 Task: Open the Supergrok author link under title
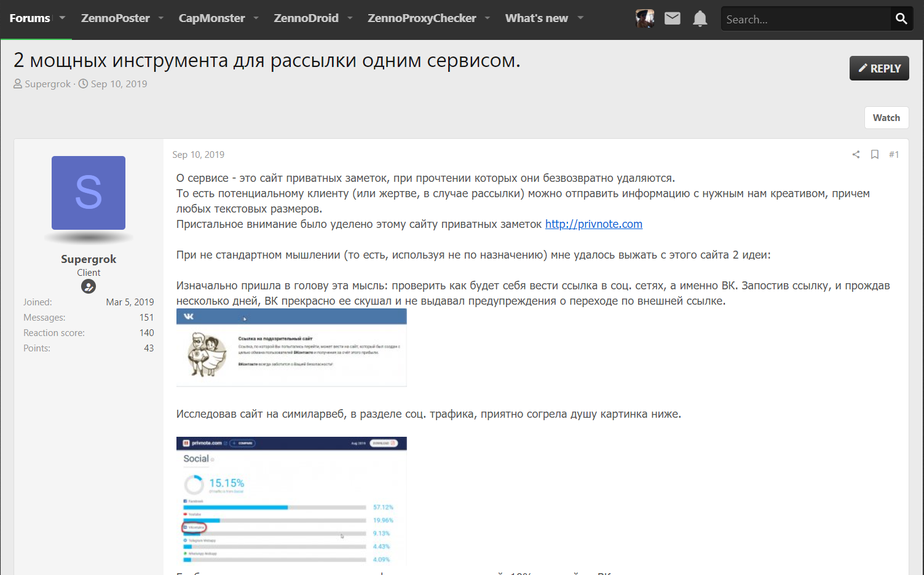coord(48,84)
